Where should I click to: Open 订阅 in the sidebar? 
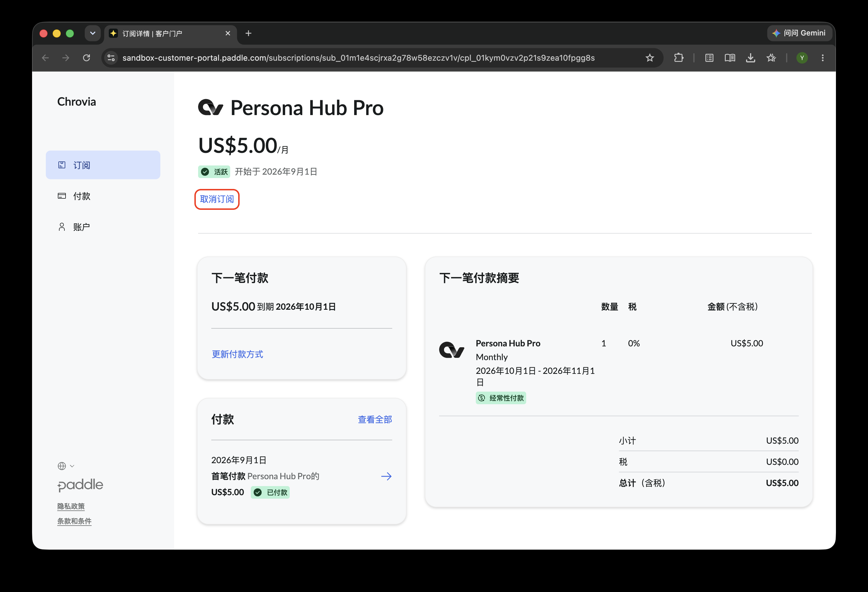(x=103, y=165)
